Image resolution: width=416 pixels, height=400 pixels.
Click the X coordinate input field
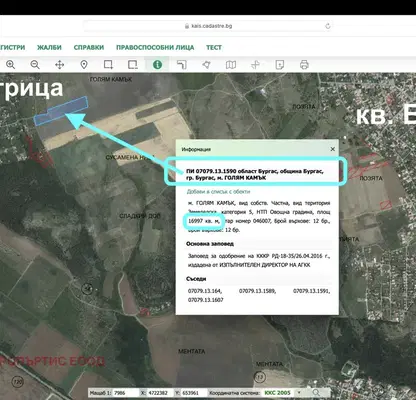click(x=159, y=393)
